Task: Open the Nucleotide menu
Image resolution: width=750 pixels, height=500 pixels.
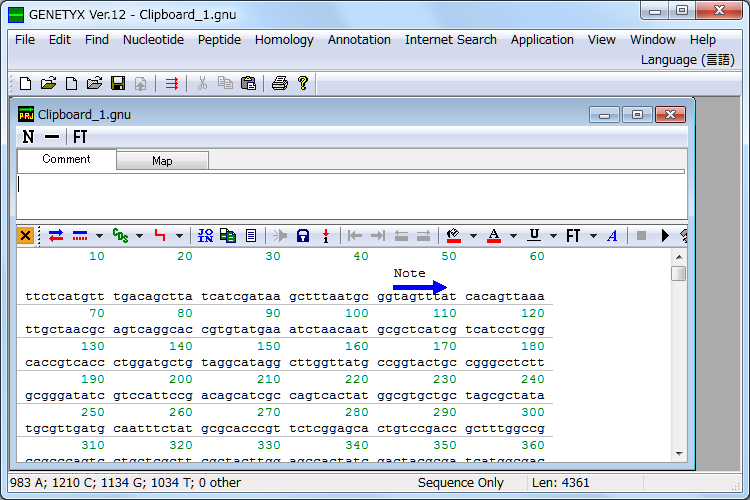Action: point(153,40)
